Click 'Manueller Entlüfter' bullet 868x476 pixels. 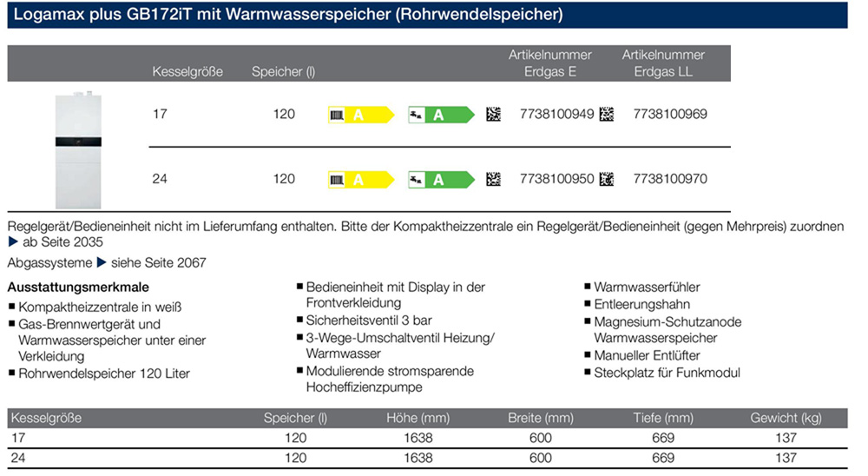click(x=647, y=355)
